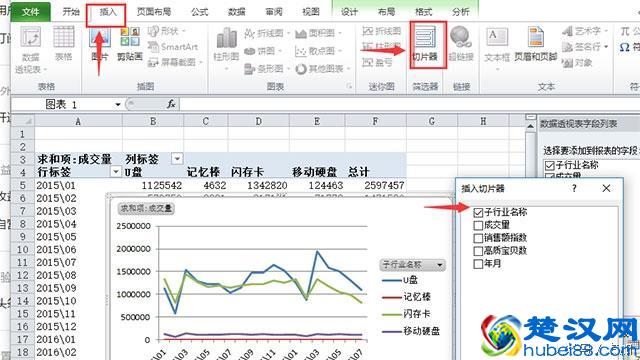Open the Screenshot (屏幕截图) tool
This screenshot has height=360, width=640.
click(x=175, y=62)
